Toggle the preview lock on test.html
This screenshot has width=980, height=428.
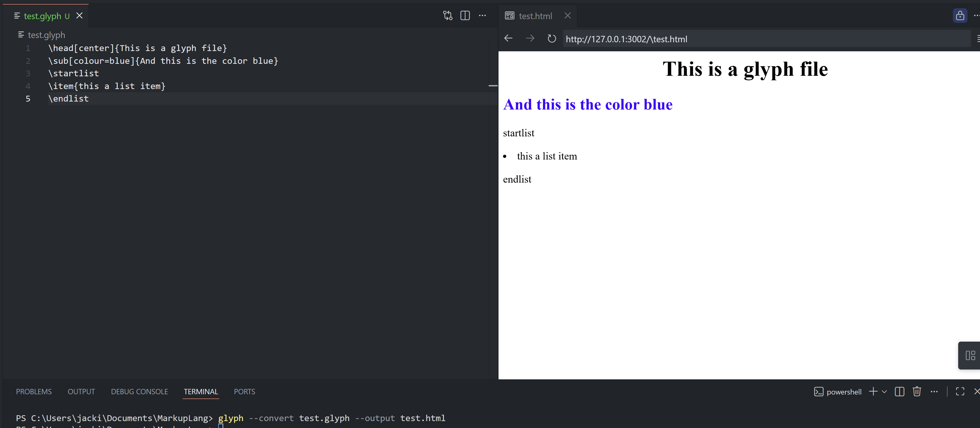click(960, 16)
